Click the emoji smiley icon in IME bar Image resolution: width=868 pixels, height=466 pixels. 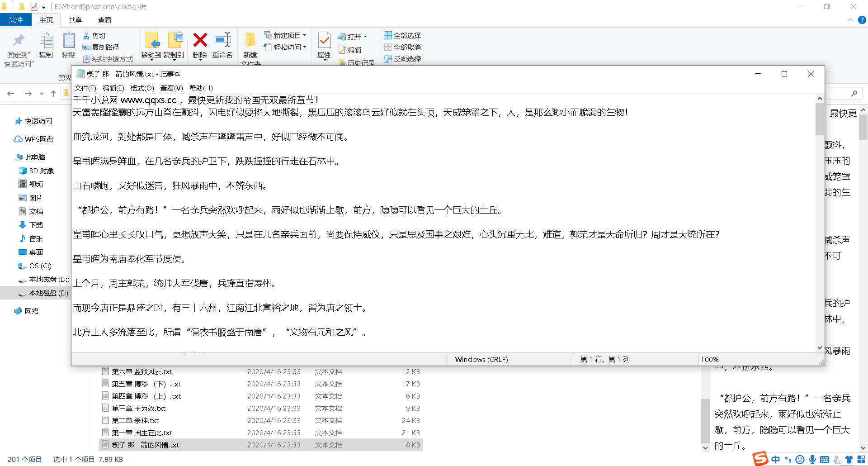pos(800,460)
